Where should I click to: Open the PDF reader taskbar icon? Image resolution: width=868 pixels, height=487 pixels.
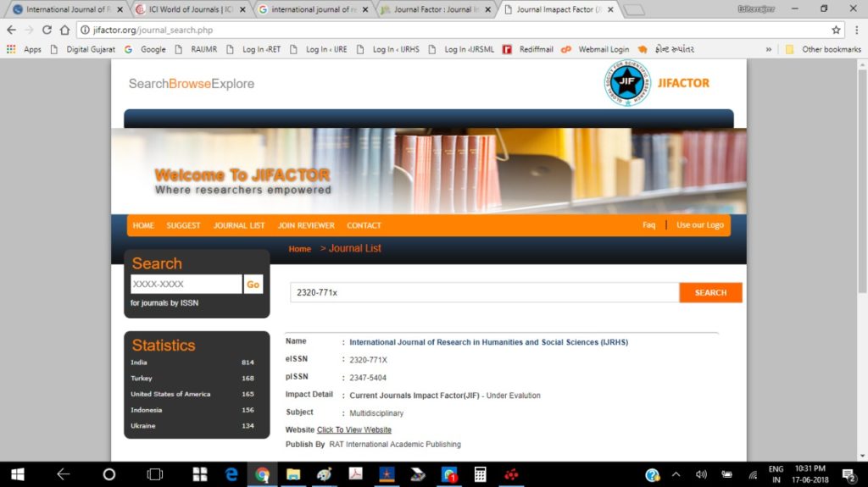click(x=355, y=474)
